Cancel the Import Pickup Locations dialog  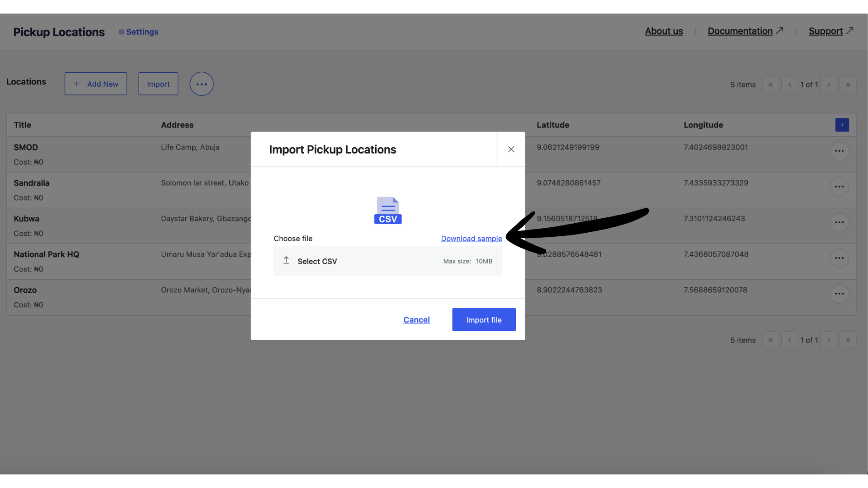[x=416, y=319]
